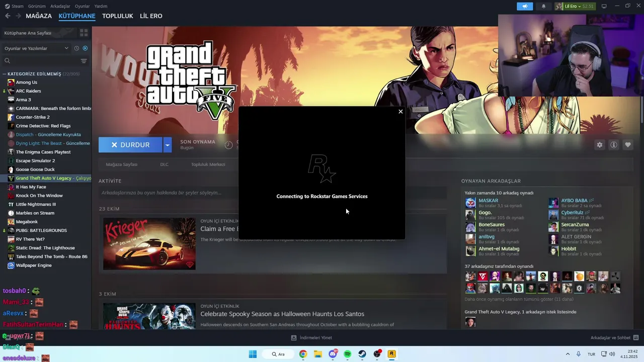644x362 pixels.
Task: Select Dispatch in library list
Action: click(48, 135)
